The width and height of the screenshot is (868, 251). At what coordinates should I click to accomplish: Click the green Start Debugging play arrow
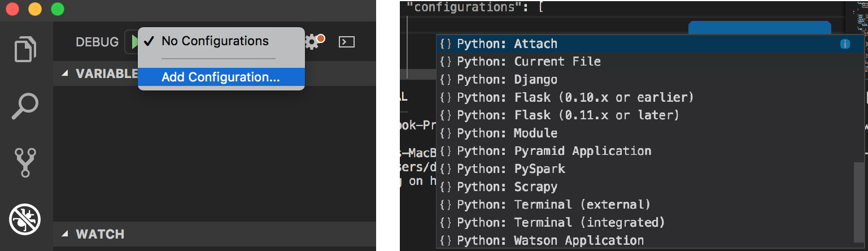[x=134, y=42]
